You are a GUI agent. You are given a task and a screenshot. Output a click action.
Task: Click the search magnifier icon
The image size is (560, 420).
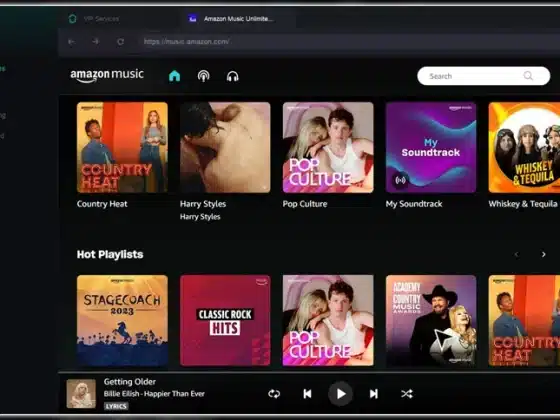point(528,76)
